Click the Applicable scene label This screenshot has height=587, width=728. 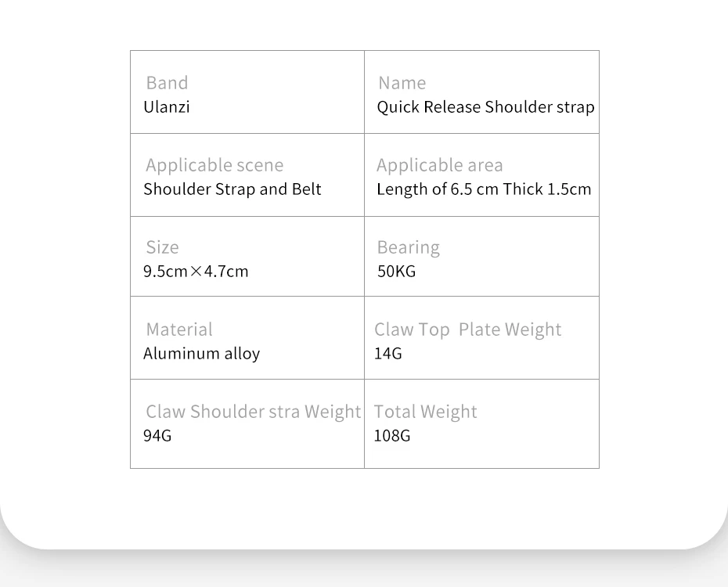[214, 165]
